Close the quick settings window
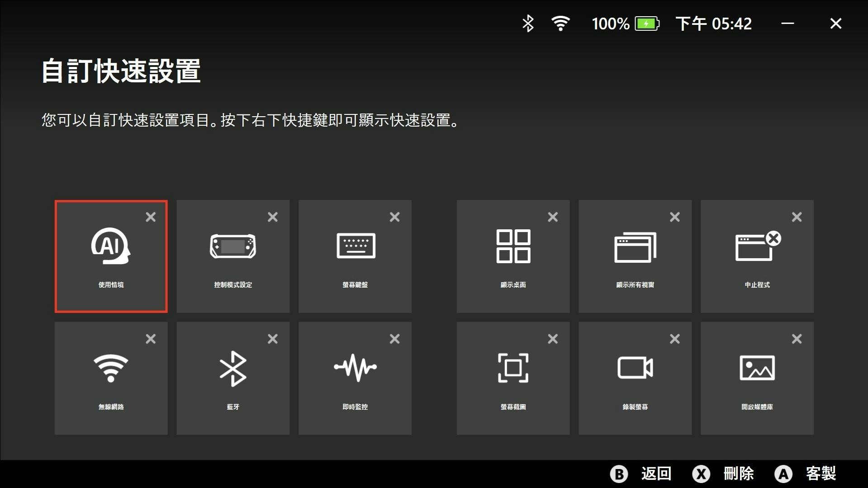The height and width of the screenshot is (488, 868). tap(836, 24)
